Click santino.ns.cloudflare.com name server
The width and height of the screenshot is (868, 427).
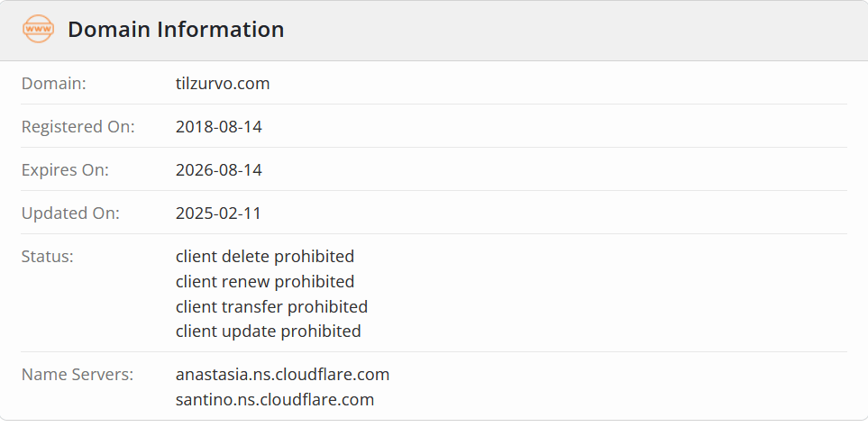tap(275, 399)
